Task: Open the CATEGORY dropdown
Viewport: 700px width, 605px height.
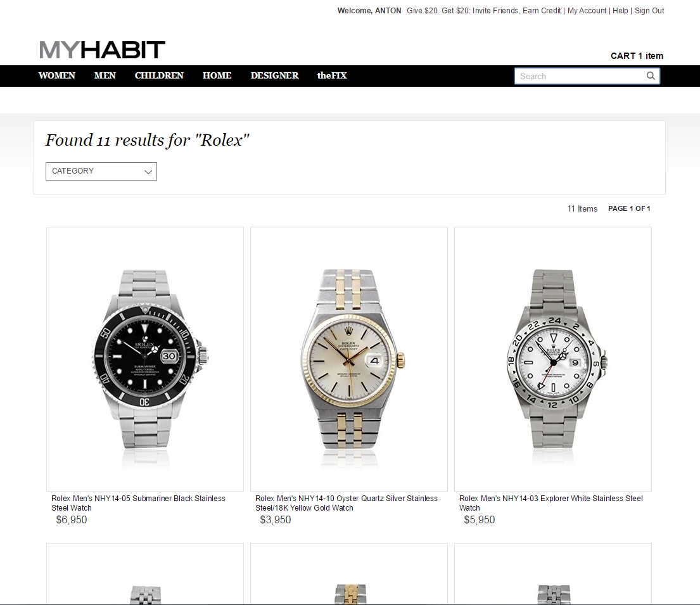Action: pyautogui.click(x=101, y=172)
